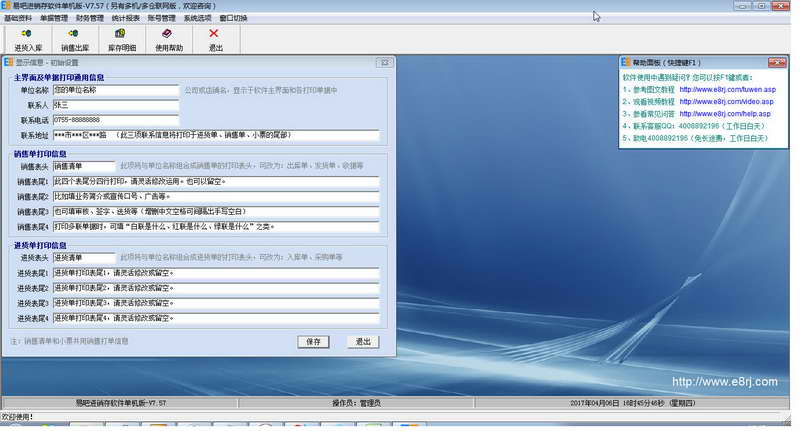Viewport: 800px width, 431px height.
Task: Click the 保存 button
Action: pyautogui.click(x=313, y=342)
